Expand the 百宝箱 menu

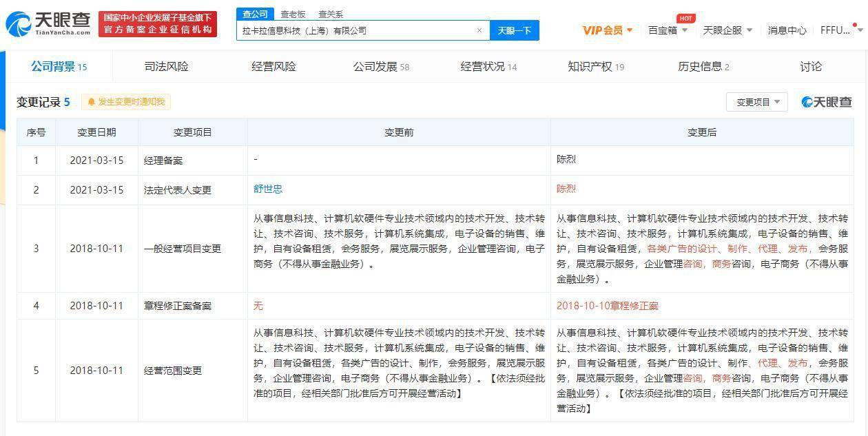[x=668, y=30]
